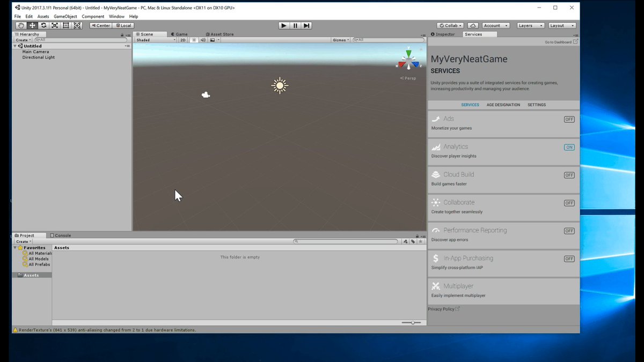Toggle the Ads service OFF switch
This screenshot has height=362, width=644.
[x=569, y=119]
